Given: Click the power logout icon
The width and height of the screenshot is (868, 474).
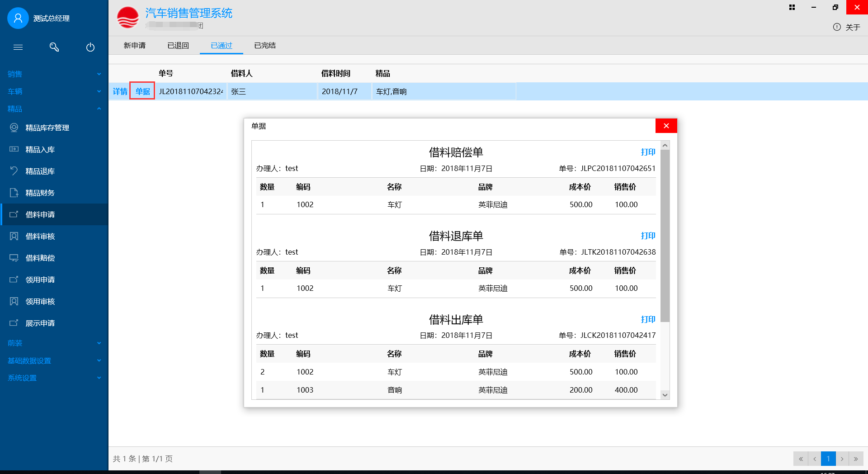Looking at the screenshot, I should coord(90,47).
